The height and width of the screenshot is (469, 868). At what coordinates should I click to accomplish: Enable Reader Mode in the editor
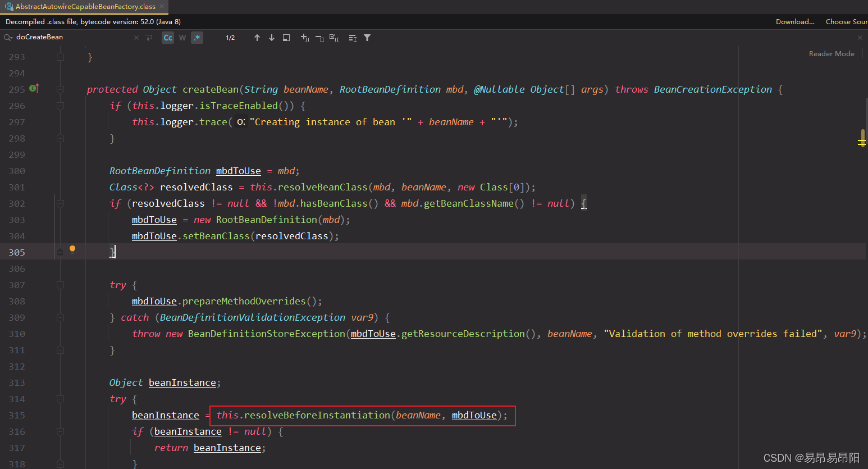pos(832,53)
